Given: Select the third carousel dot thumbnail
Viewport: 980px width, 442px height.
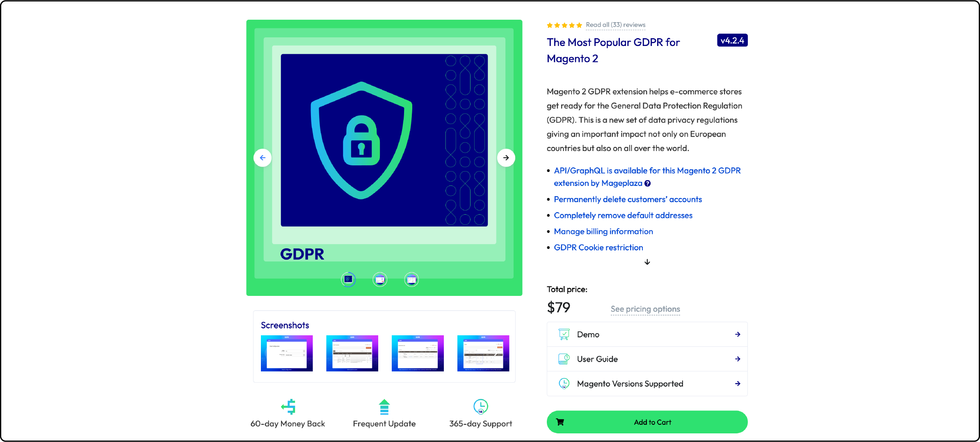Looking at the screenshot, I should point(411,279).
